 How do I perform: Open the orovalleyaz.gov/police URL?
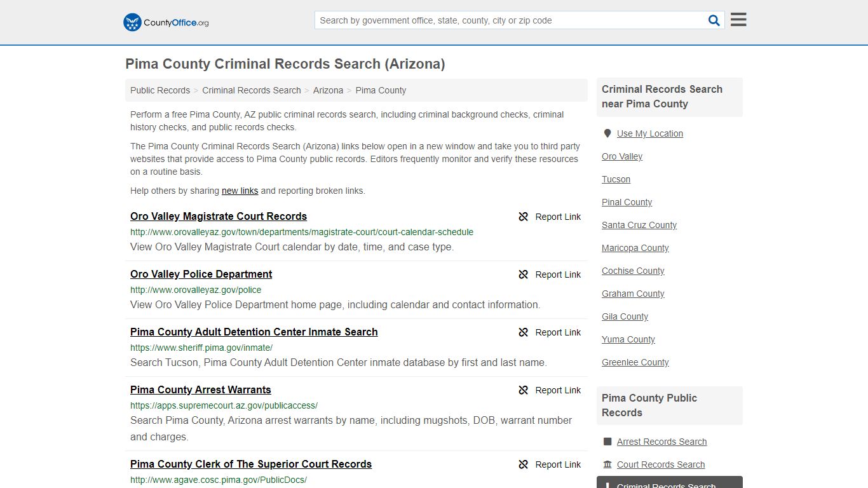[x=196, y=290]
